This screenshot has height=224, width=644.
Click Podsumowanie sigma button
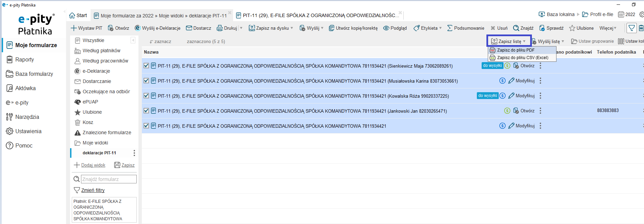pos(466,28)
